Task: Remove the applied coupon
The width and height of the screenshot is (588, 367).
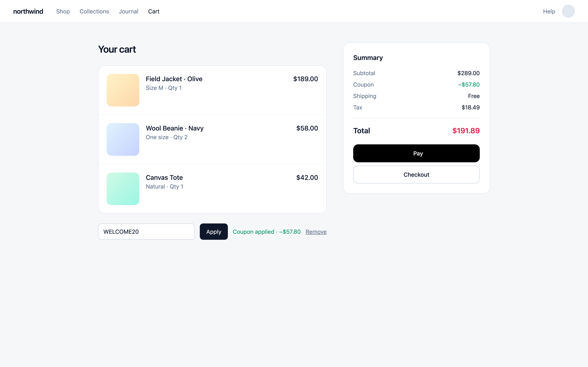Action: coord(316,232)
